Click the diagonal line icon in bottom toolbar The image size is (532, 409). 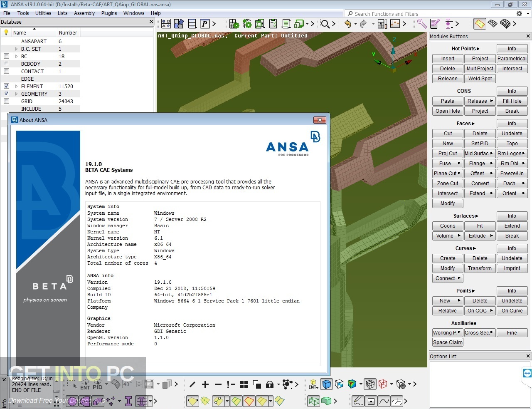pyautogui.click(x=192, y=384)
